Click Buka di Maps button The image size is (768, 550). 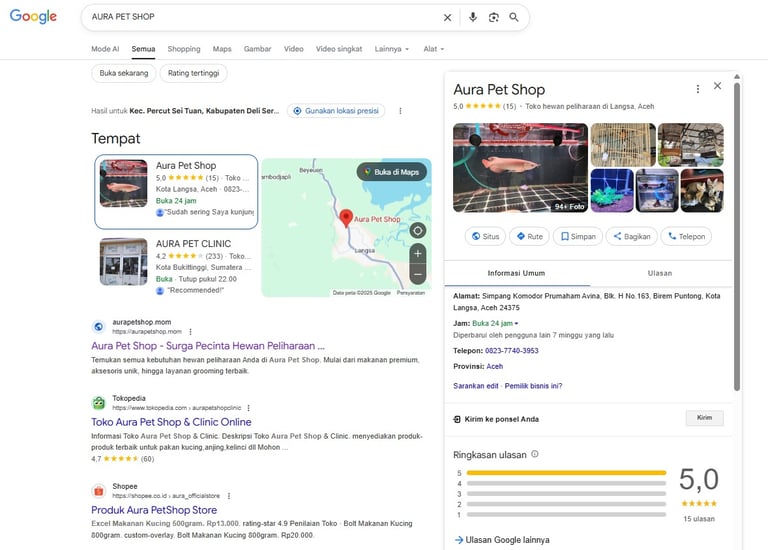click(x=392, y=172)
